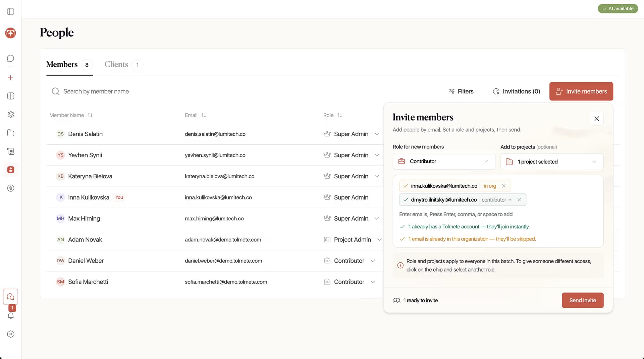
Task: Expand Denis Salatin's role dropdown
Action: 377,134
